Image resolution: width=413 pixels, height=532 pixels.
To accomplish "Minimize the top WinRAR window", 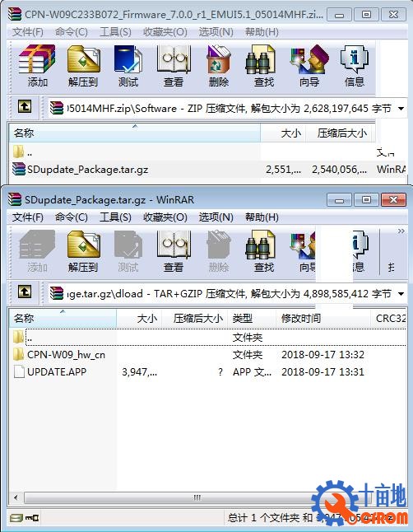I will click(x=339, y=15).
